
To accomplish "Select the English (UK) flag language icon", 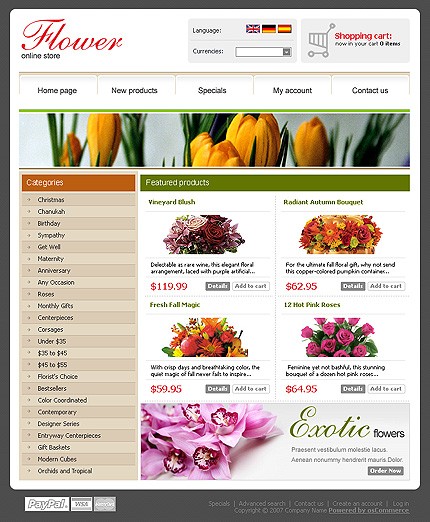I will point(253,29).
